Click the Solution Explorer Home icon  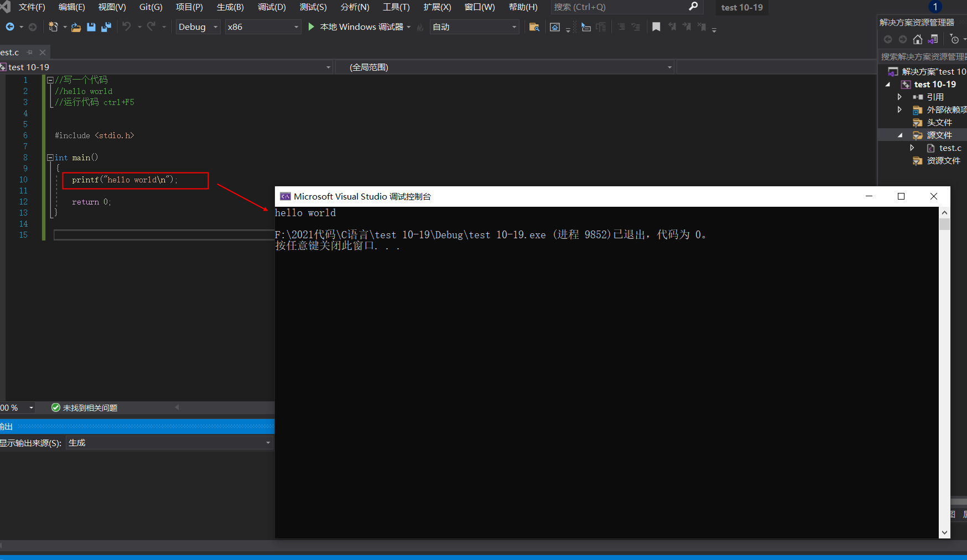click(918, 39)
